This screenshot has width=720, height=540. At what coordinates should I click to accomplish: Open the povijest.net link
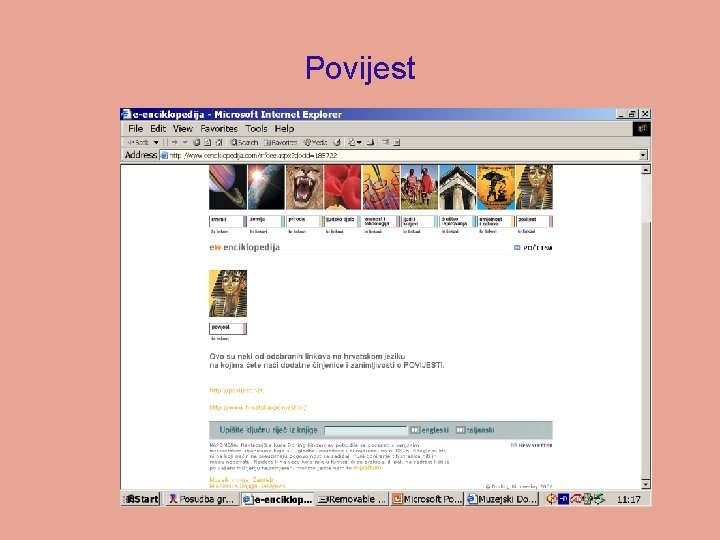(236, 390)
